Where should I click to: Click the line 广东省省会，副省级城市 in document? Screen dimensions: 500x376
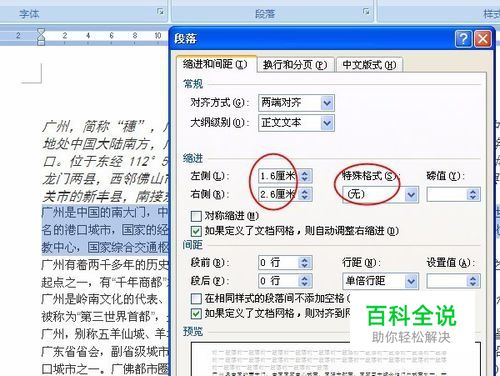point(105,351)
